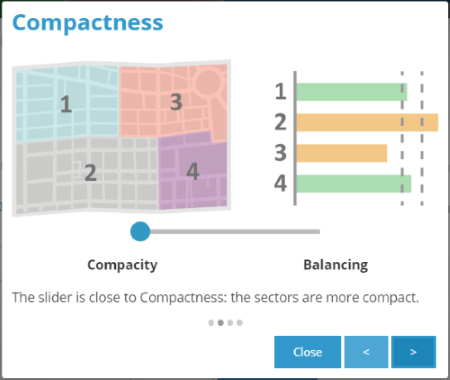
Task: Click map sector 3 in salmon
Action: (x=173, y=100)
